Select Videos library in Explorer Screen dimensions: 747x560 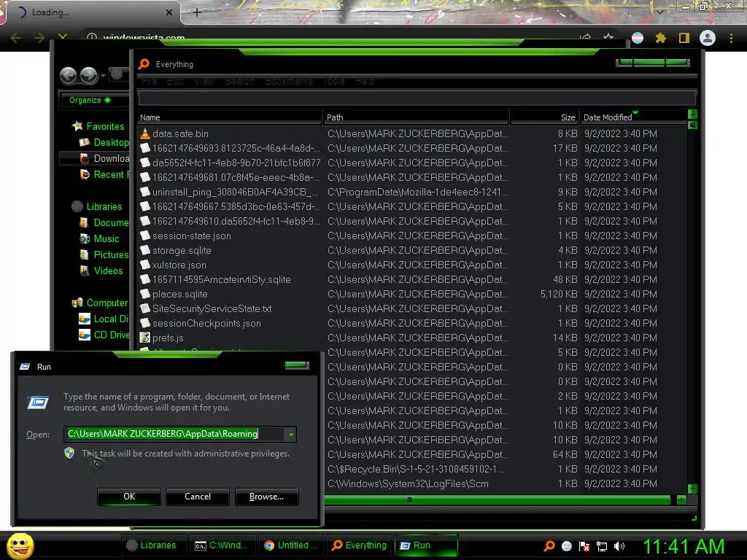pyautogui.click(x=101, y=271)
